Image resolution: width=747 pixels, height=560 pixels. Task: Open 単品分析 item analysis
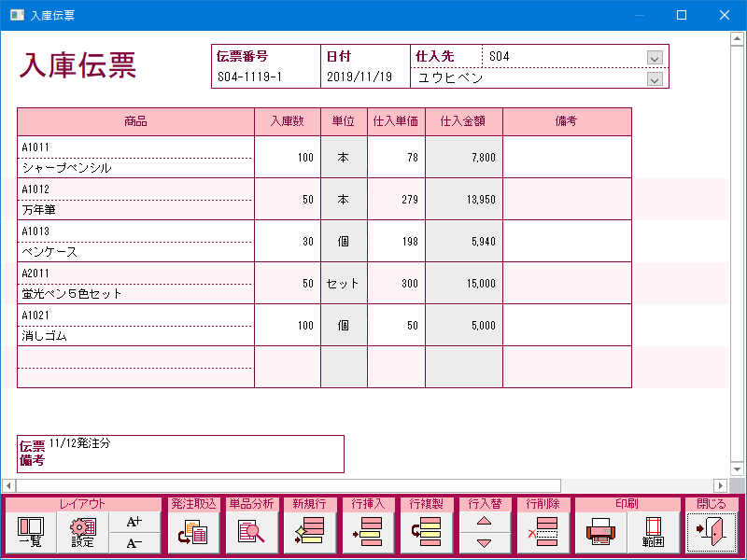251,533
